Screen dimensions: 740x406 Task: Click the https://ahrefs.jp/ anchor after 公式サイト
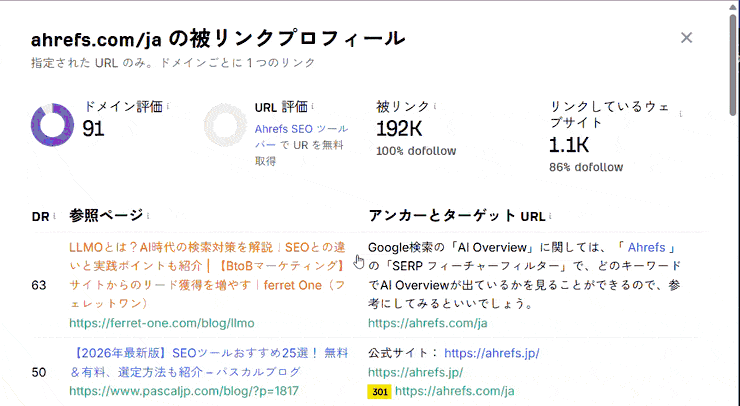(491, 353)
